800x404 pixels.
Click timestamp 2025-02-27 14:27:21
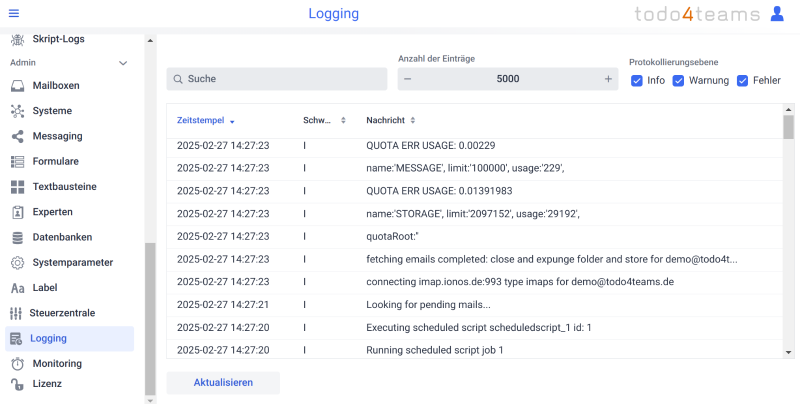pyautogui.click(x=223, y=305)
